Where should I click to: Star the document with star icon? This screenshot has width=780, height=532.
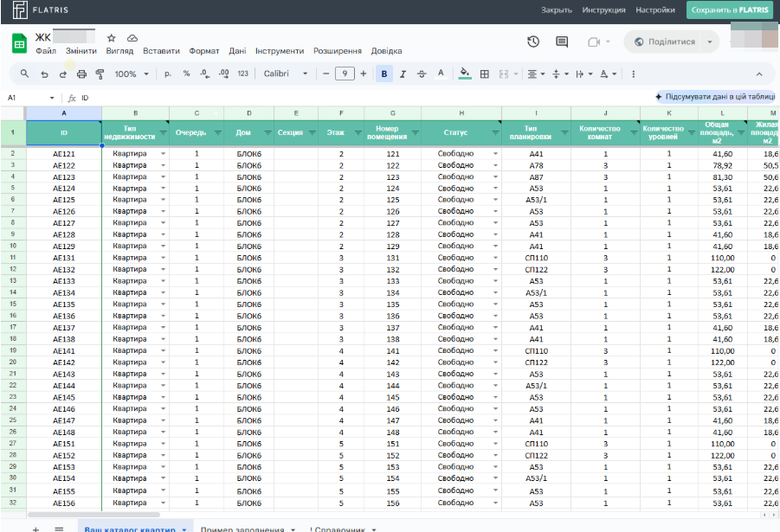(111, 38)
